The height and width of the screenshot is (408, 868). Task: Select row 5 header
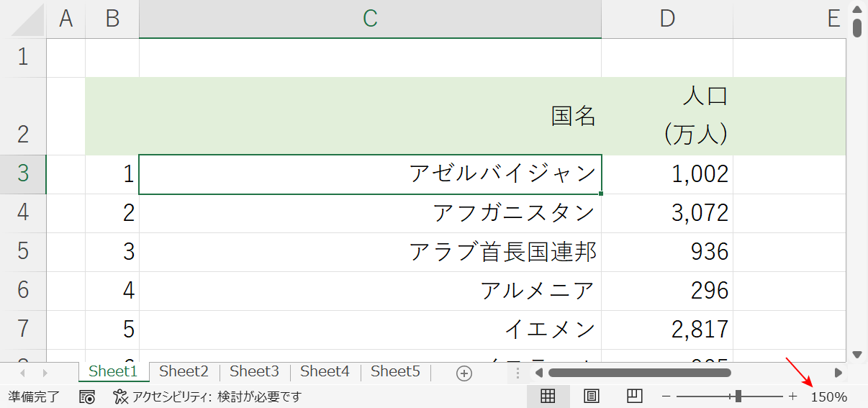click(x=23, y=252)
